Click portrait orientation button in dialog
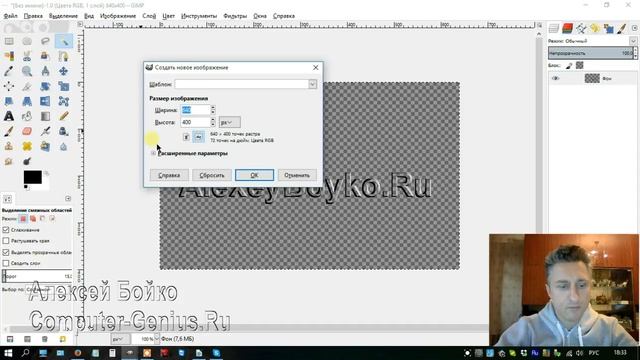 click(x=186, y=137)
